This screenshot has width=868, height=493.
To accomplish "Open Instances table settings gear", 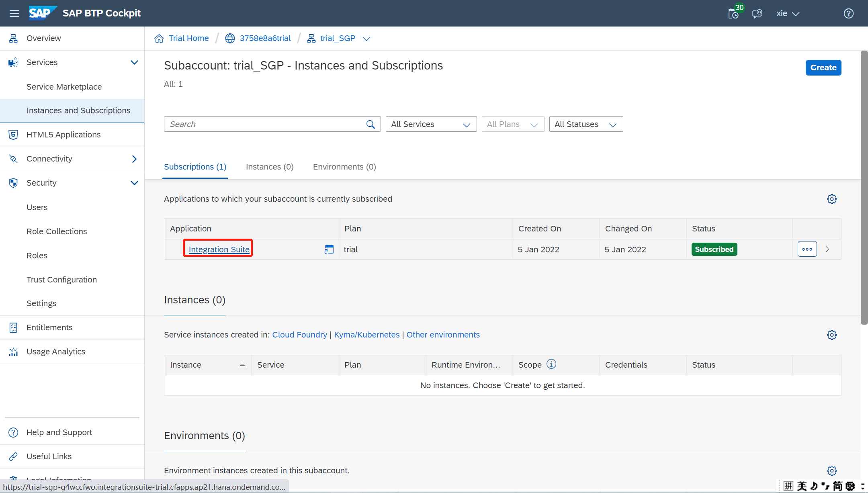I will 832,335.
